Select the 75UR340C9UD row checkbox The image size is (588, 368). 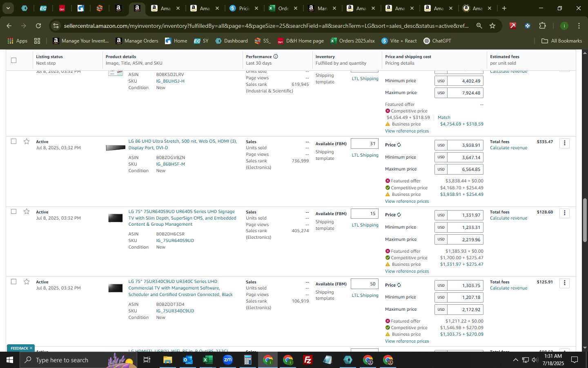pos(13,281)
